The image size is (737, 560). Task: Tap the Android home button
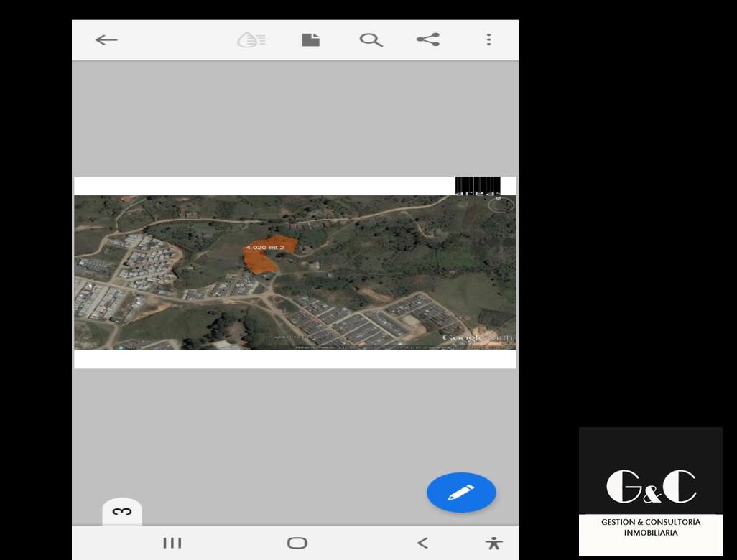click(x=297, y=543)
